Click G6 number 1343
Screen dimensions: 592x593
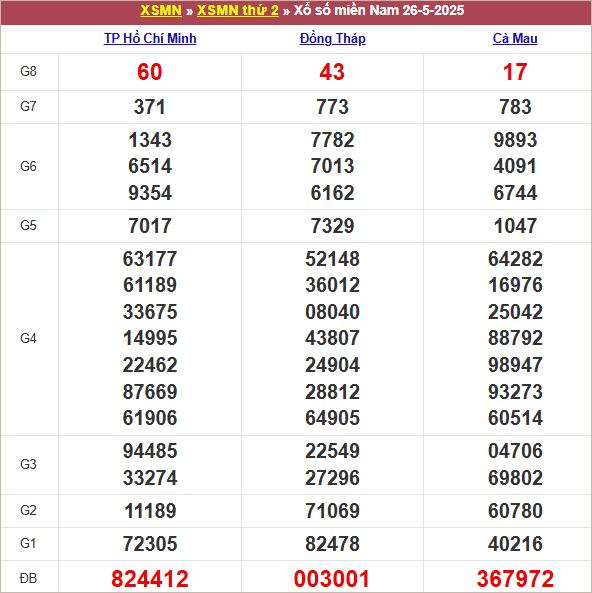[150, 140]
